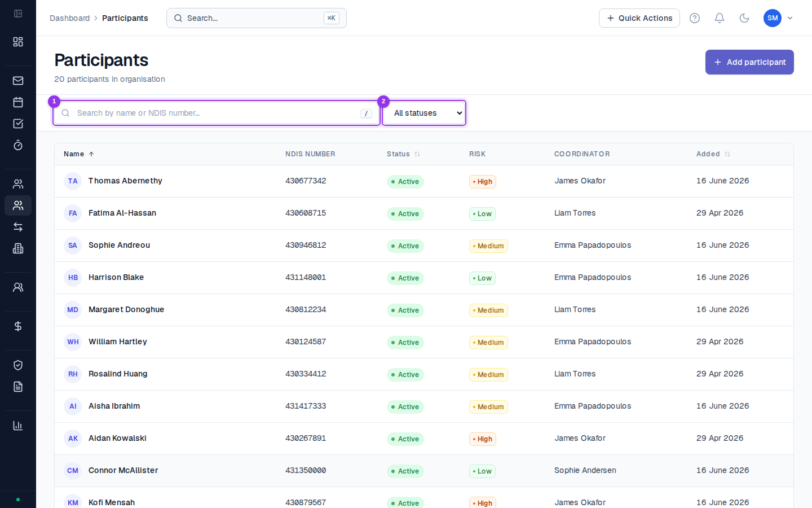Click the Medium risk badge in Sophie Andreou's row
This screenshot has width=812, height=508.
tap(488, 246)
